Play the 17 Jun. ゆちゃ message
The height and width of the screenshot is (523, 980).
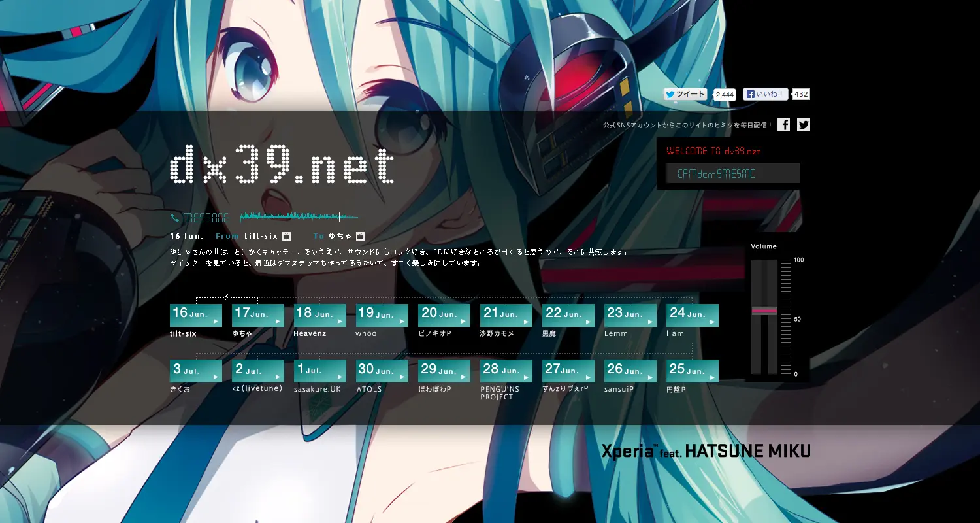coord(258,315)
